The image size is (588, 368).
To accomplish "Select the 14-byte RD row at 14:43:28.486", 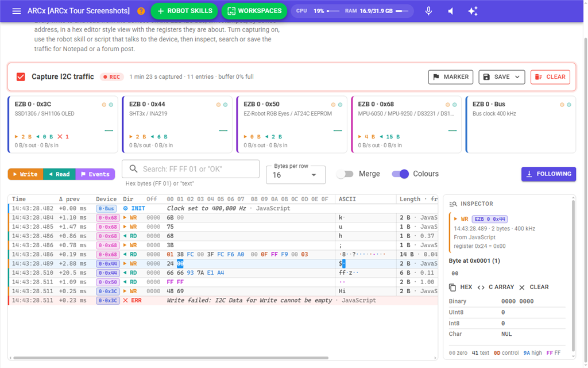I will point(223,255).
